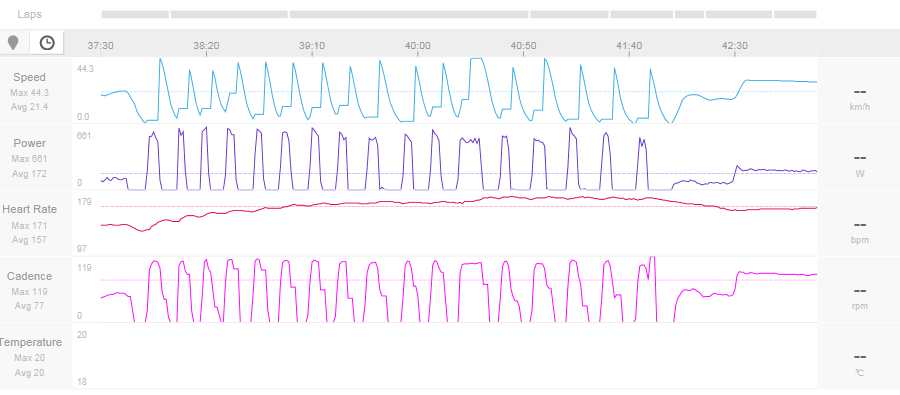The width and height of the screenshot is (900, 395).
Task: Click the km/h unit readout
Action: pyautogui.click(x=859, y=107)
